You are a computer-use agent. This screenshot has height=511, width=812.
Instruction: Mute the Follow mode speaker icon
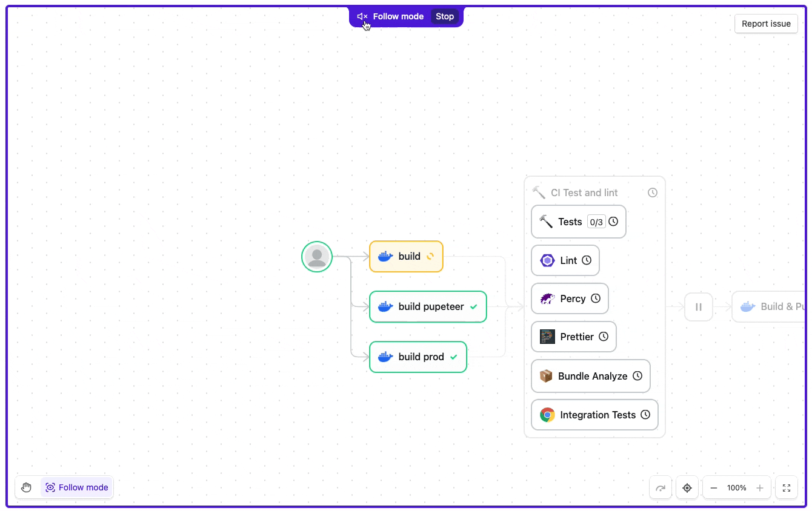click(x=362, y=16)
